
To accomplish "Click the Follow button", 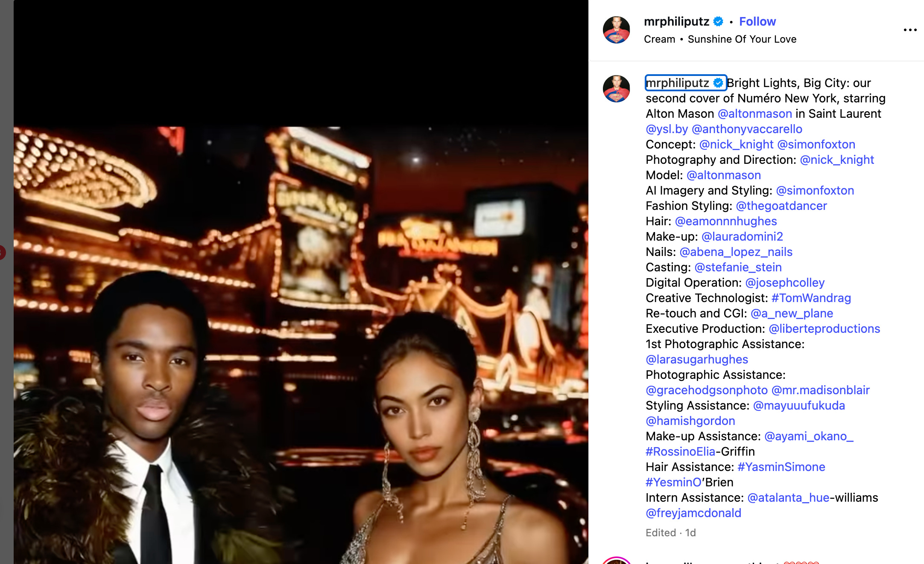I will [x=757, y=21].
